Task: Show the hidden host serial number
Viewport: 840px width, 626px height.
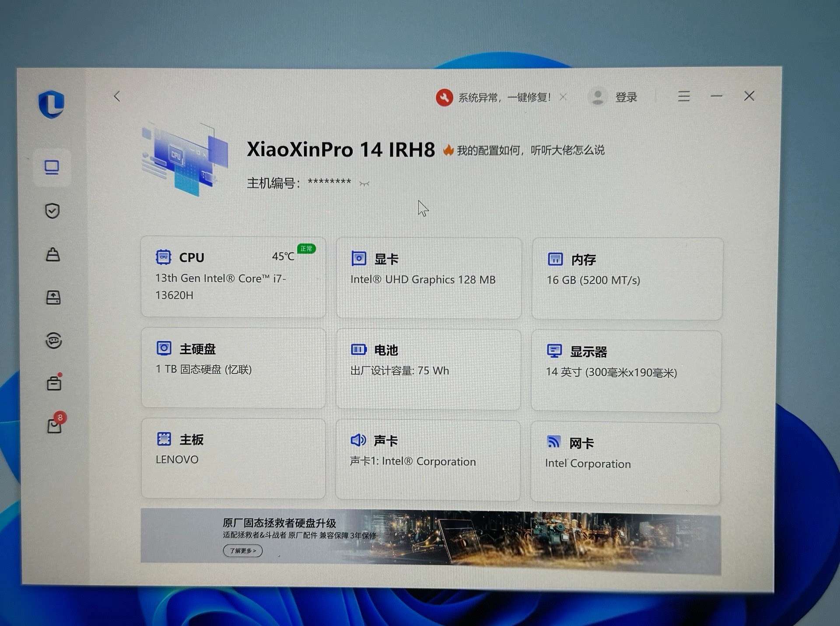Action: (x=364, y=184)
